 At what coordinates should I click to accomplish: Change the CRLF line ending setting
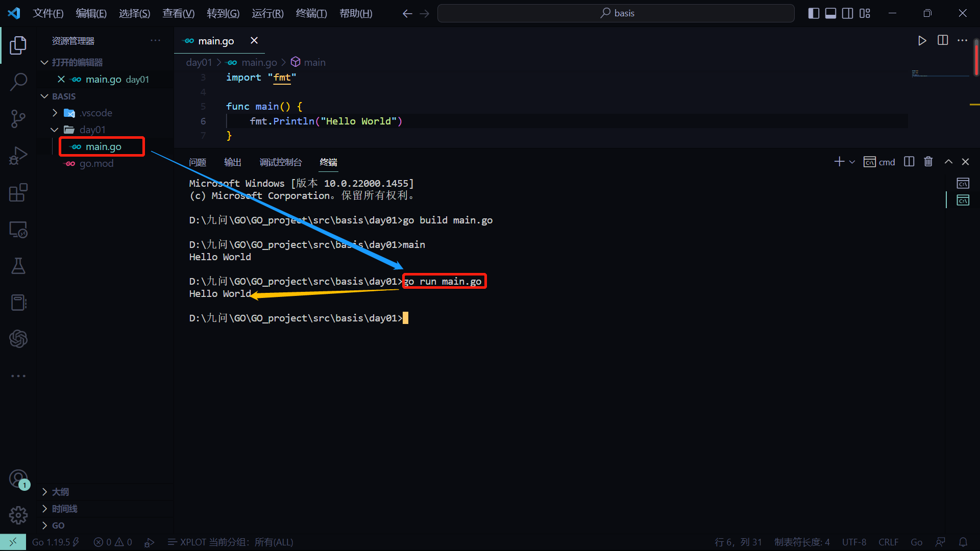click(889, 542)
